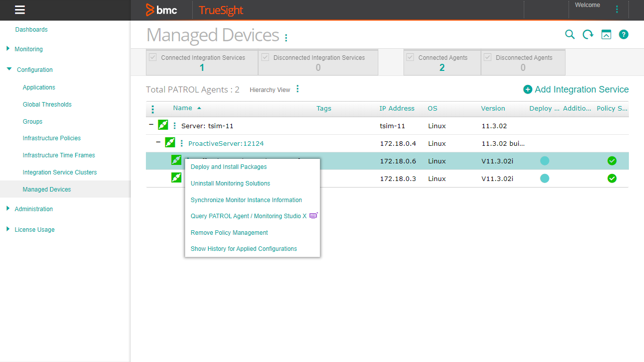Refresh the Managed Devices page
644x362 pixels.
(x=588, y=34)
